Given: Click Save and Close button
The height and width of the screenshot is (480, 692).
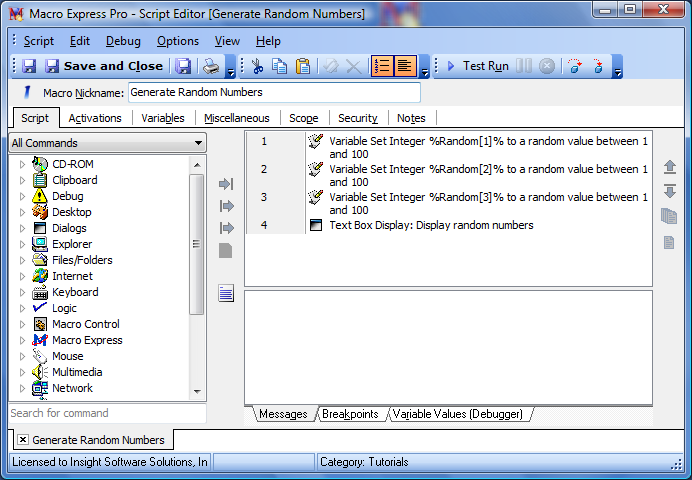Looking at the screenshot, I should pyautogui.click(x=105, y=66).
